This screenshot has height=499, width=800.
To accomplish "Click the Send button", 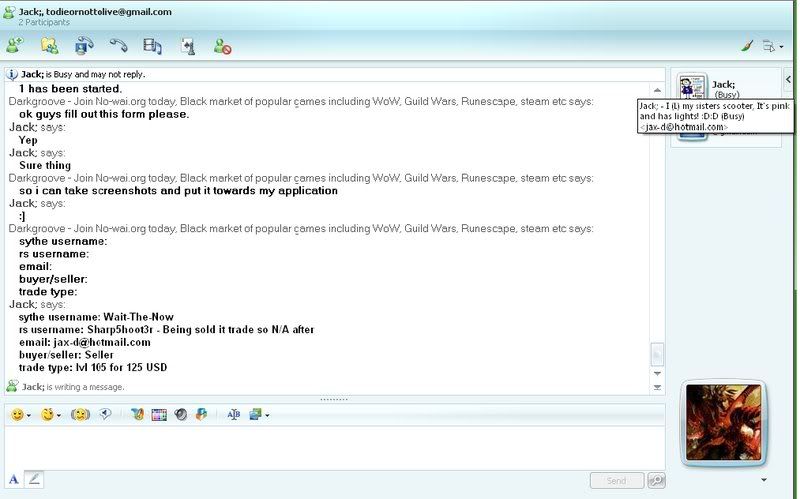I will (616, 480).
